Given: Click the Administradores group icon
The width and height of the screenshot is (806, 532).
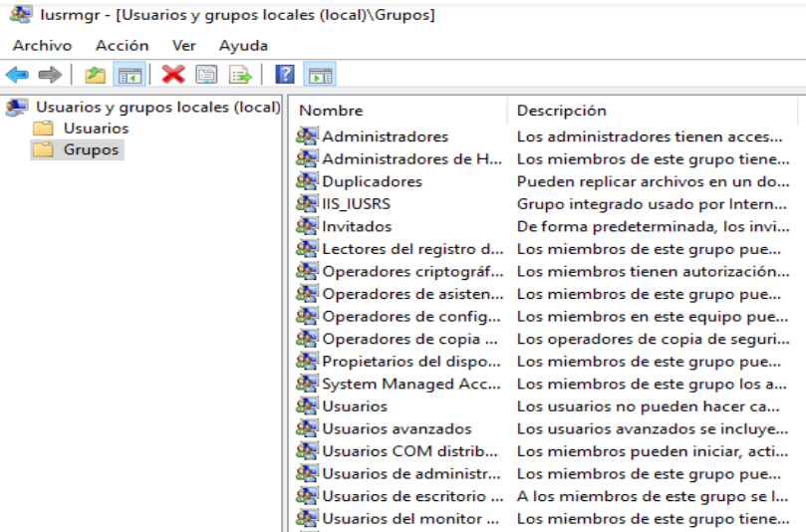Looking at the screenshot, I should (x=307, y=136).
